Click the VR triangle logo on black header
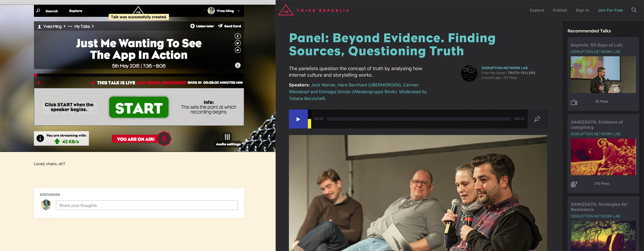This screenshot has width=644, height=251. (138, 10)
